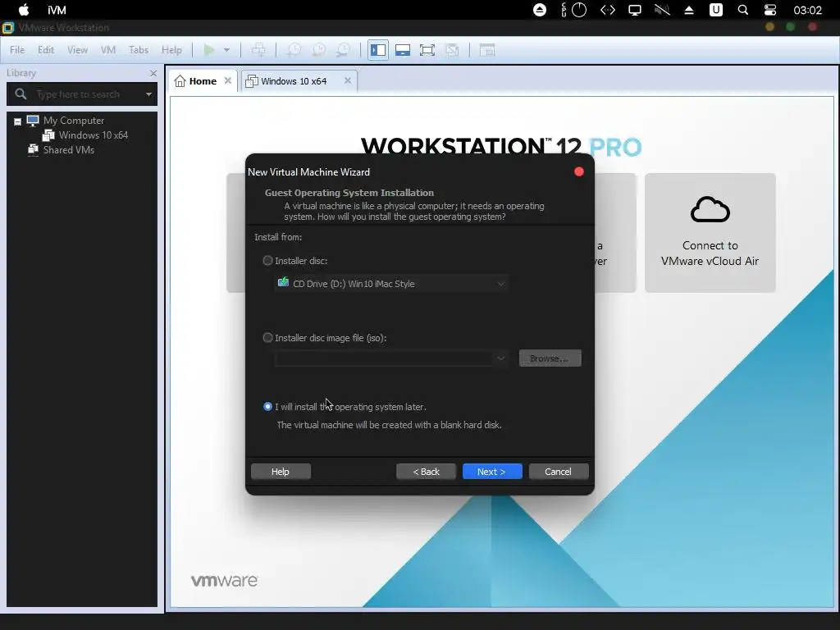
Task: Select Shared VMs in the library
Action: point(69,150)
